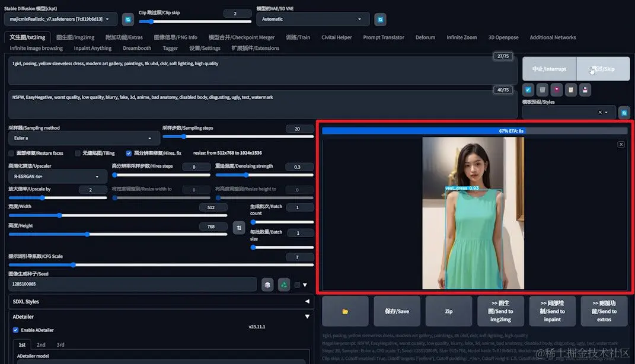The height and width of the screenshot is (364, 635).
Task: Click the Skip button
Action: point(603,69)
